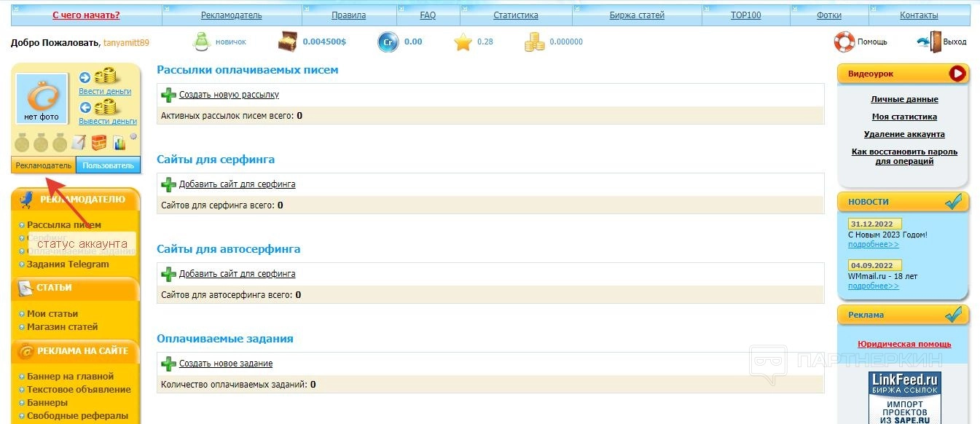Open 'Мои статьи' in the sidebar
The width and height of the screenshot is (980, 424).
[52, 314]
